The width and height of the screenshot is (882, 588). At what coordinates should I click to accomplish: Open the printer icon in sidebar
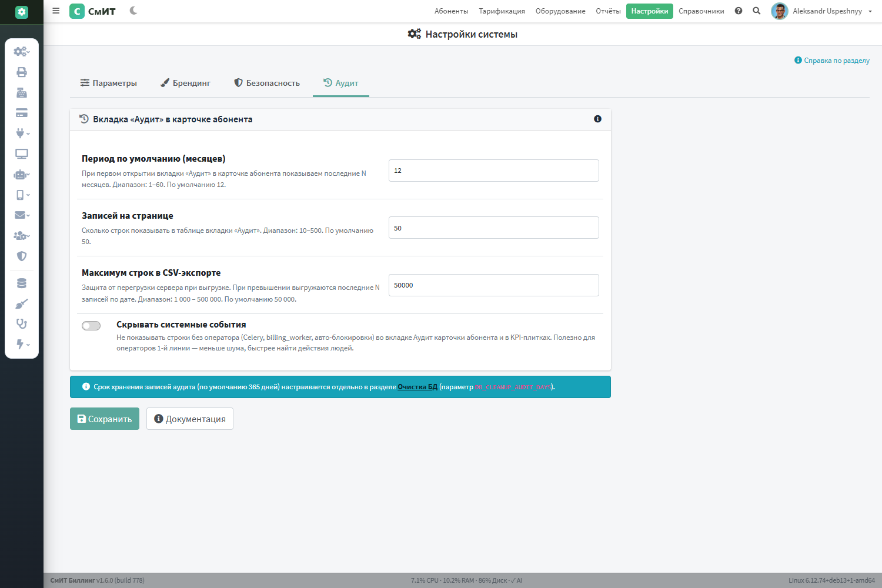(22, 72)
